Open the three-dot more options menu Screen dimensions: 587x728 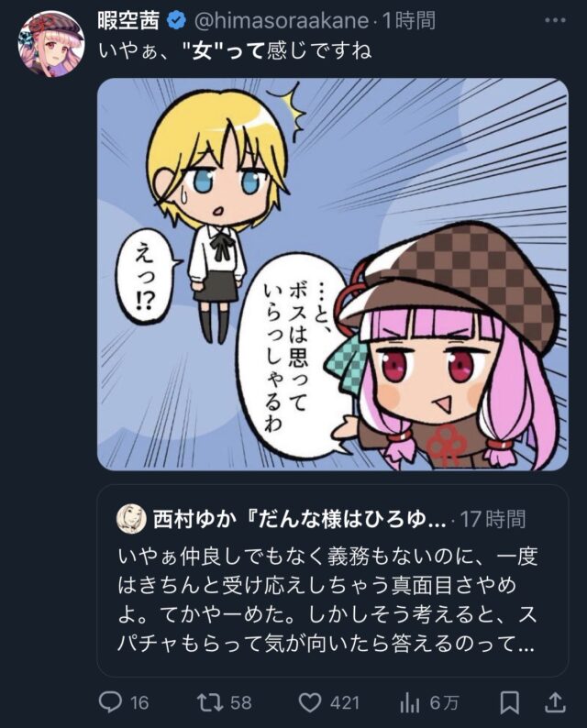click(555, 21)
